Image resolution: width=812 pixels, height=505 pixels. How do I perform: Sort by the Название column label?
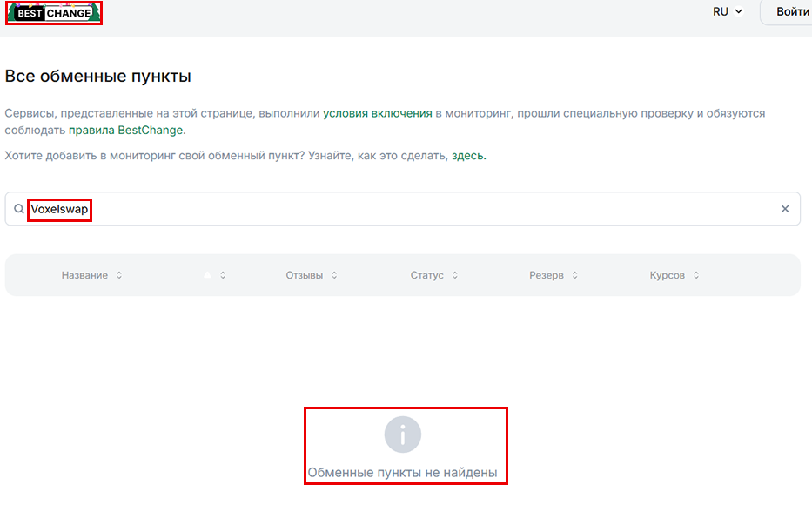pos(84,275)
